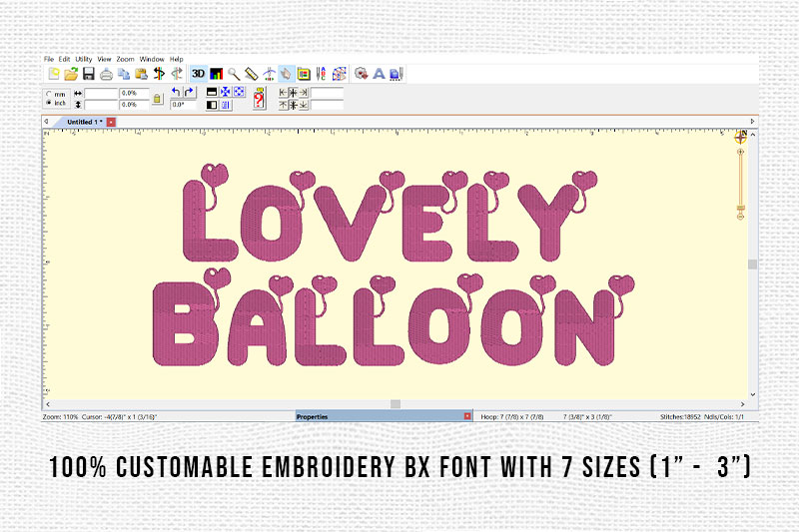799x532 pixels.
Task: Click the 'Hoop: 7 (7/8) x 7 (7/8)' text
Action: (512, 417)
